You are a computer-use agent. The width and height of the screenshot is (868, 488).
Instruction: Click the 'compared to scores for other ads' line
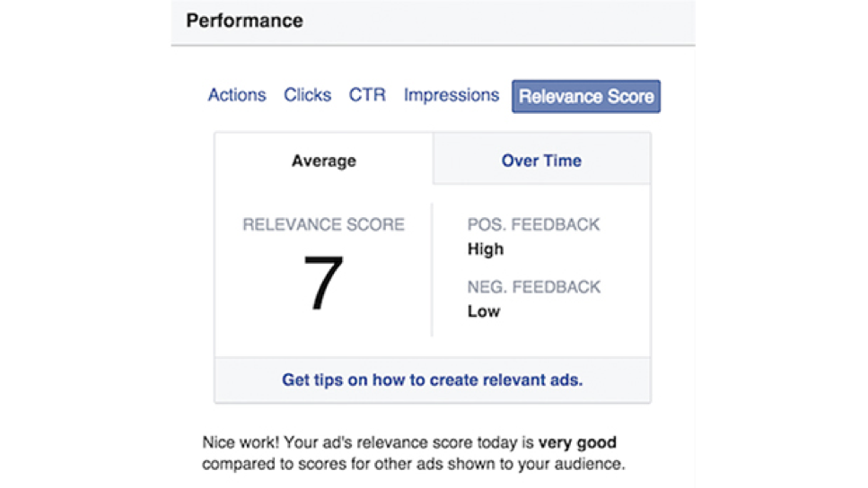tap(414, 464)
